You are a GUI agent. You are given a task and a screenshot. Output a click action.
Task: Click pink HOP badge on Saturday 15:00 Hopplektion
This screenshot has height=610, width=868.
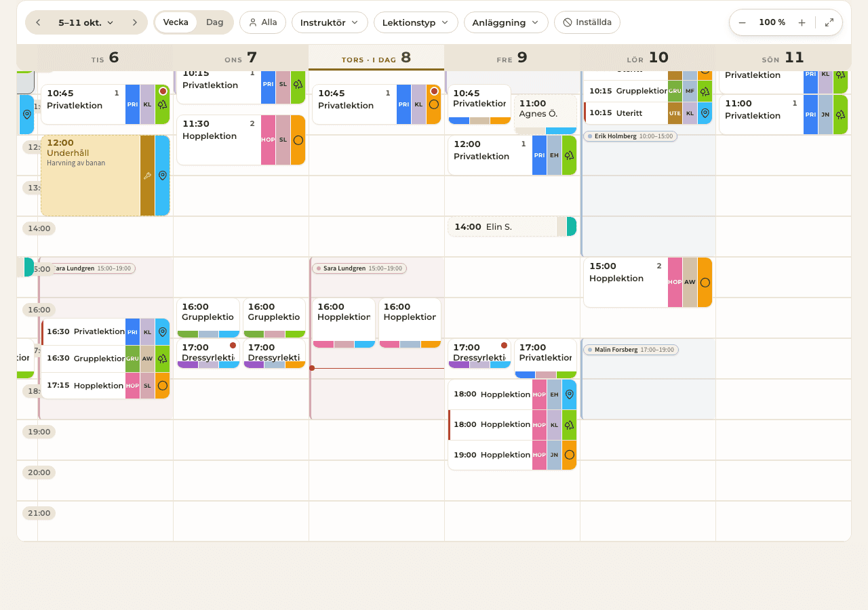675,282
